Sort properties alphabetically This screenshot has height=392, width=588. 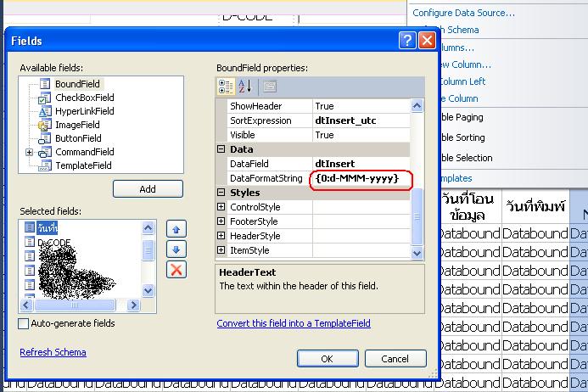(245, 87)
